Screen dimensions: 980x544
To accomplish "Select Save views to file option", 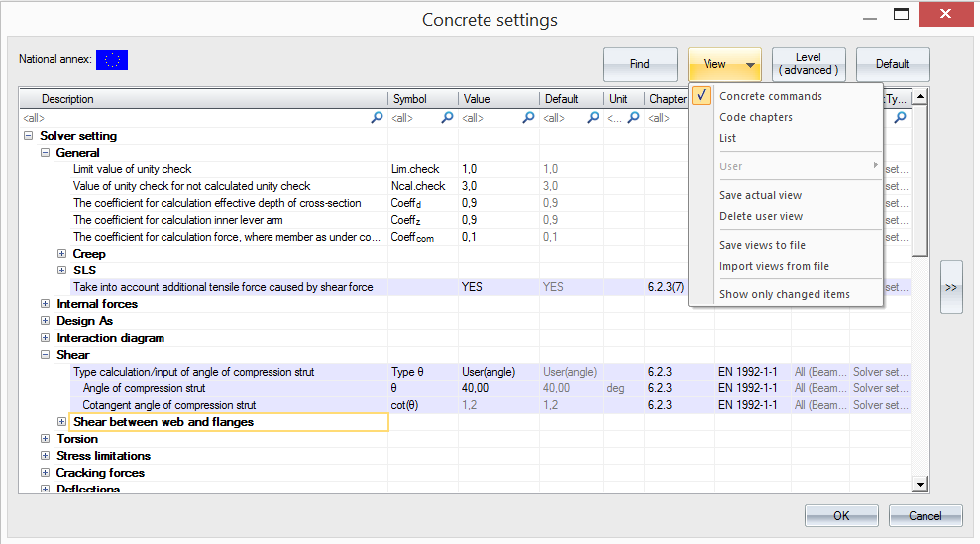I will click(762, 245).
